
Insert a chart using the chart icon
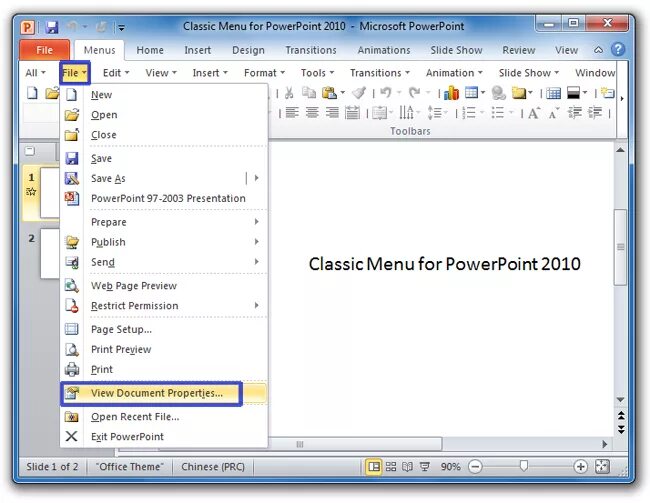(x=451, y=93)
